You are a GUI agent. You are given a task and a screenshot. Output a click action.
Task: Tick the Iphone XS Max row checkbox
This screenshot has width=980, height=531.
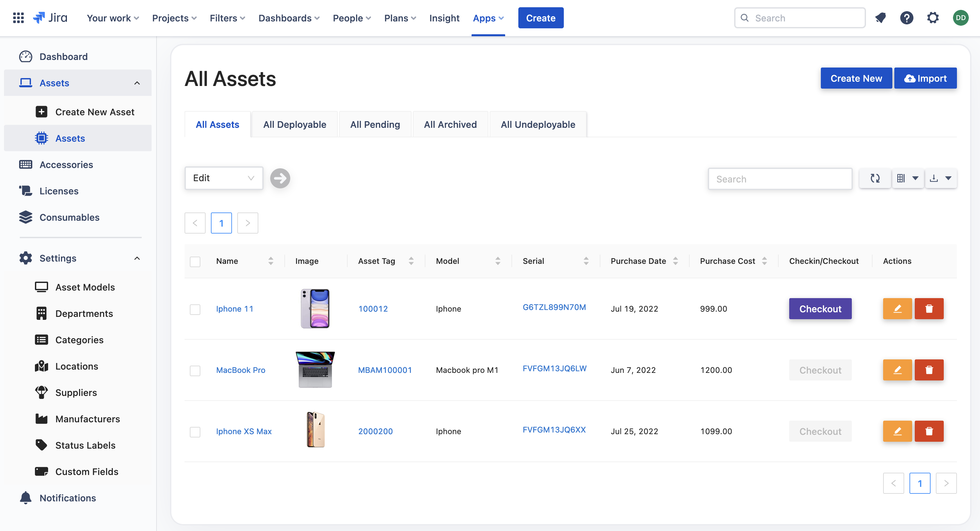coord(195,432)
